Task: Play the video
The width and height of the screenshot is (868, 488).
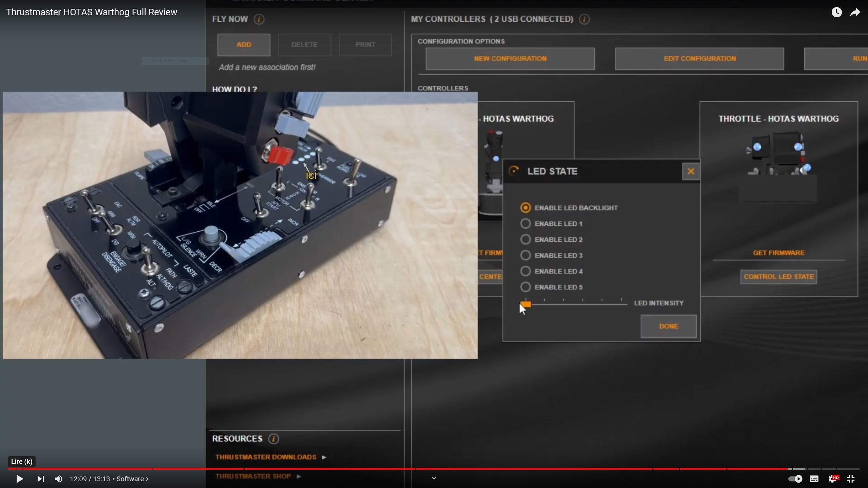Action: point(20,479)
